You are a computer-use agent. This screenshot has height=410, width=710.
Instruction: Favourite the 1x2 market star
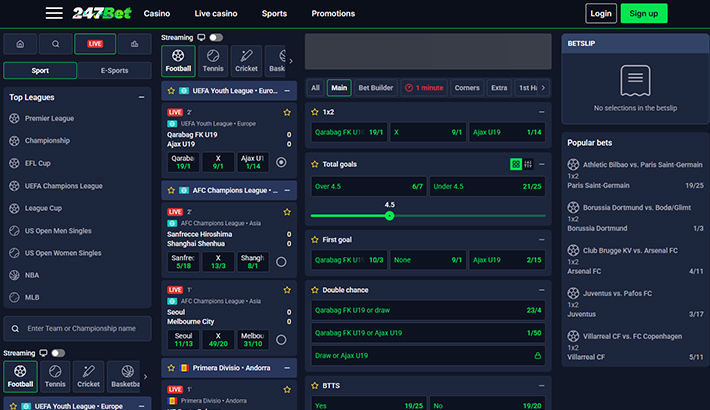coord(315,112)
